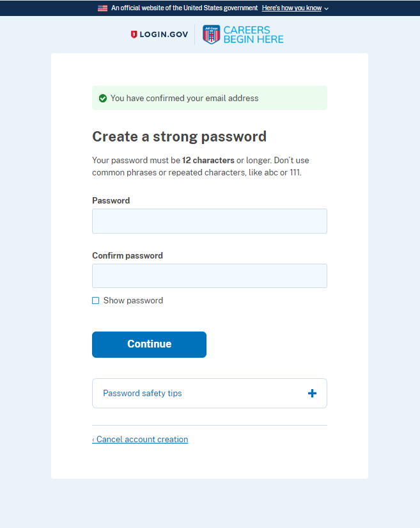Expand the Password safety tips accordion
Image resolution: width=420 pixels, height=528 pixels.
tap(210, 394)
